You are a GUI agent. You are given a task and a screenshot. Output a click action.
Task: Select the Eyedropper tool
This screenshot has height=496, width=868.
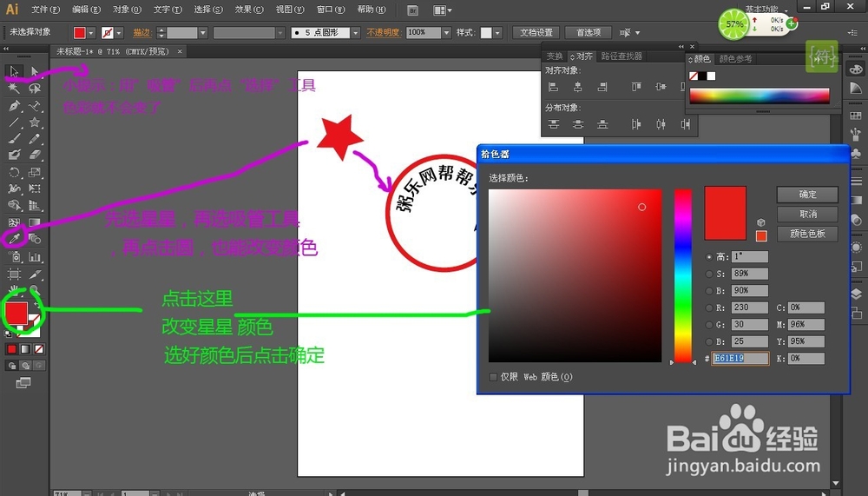[14, 240]
